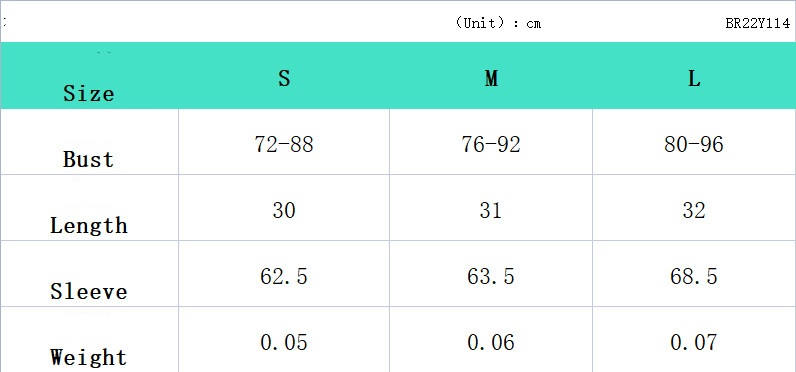Click the Unit cm label
The image size is (796, 372).
pos(498,23)
